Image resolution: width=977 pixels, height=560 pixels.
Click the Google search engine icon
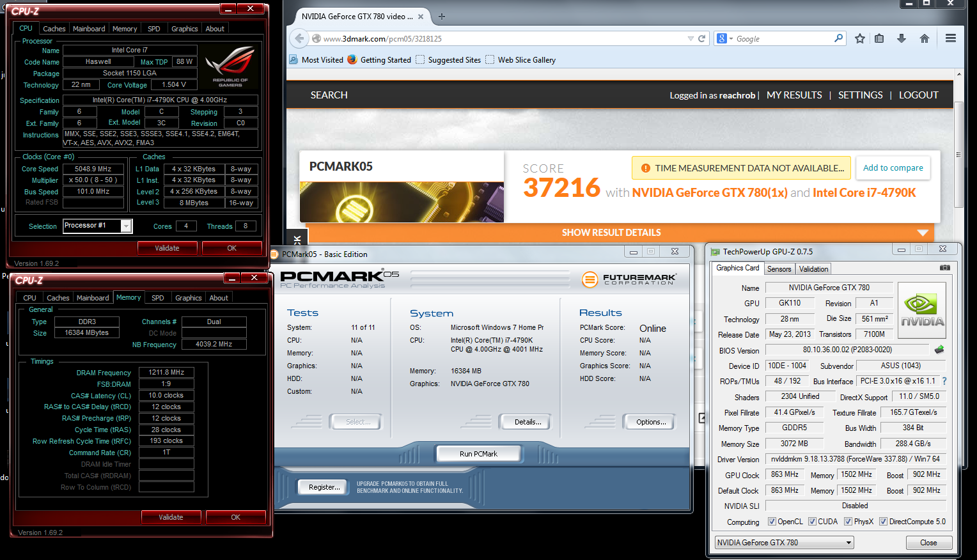pos(722,38)
